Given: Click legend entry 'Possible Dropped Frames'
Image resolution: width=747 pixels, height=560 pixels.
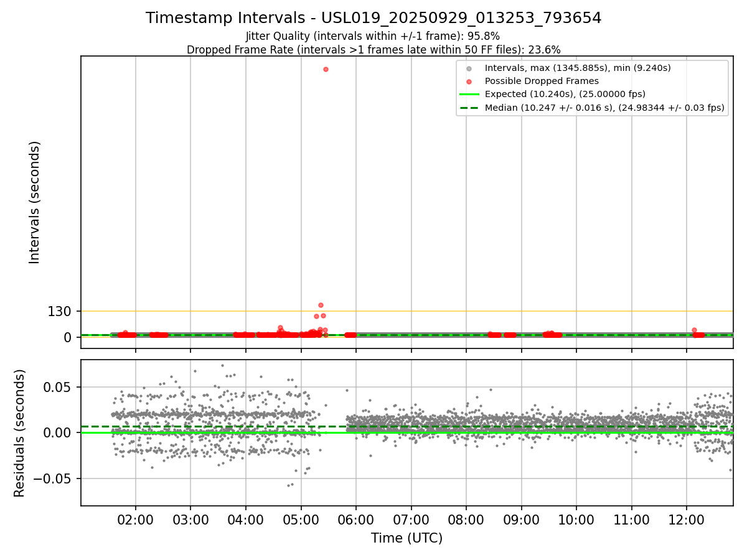Looking at the screenshot, I should [542, 81].
